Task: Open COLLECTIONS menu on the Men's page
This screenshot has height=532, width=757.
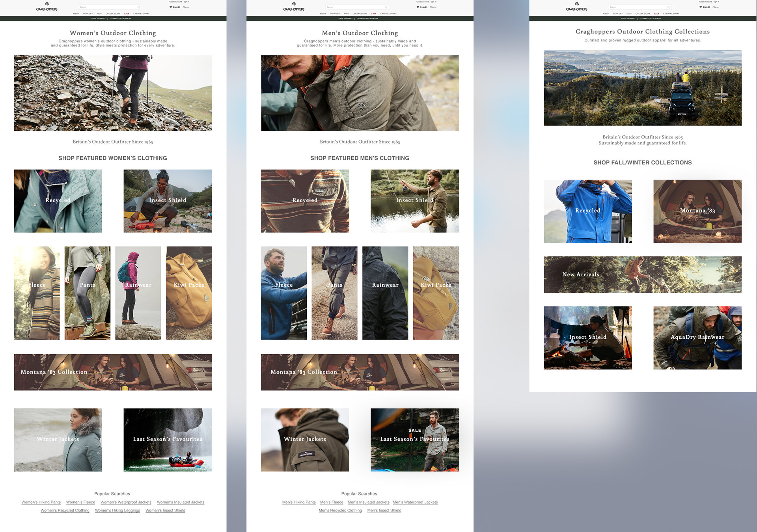Action: (x=360, y=13)
